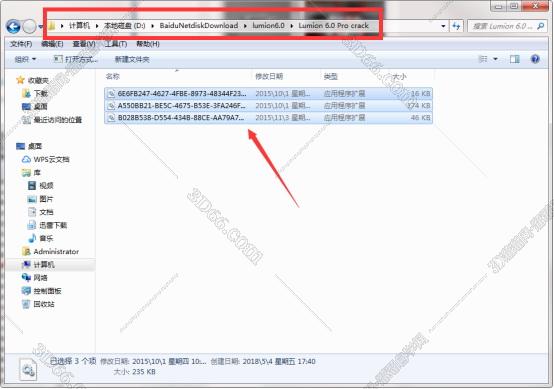Image resolution: width=554 pixels, height=389 pixels.
Task: Click the 修改日期 value in details pane
Action: point(169,361)
